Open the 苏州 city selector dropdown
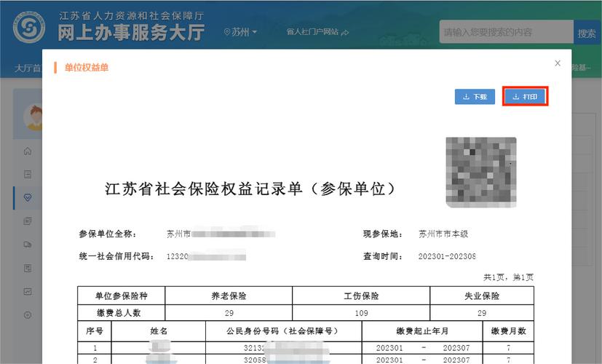The image size is (602, 364). [x=240, y=32]
